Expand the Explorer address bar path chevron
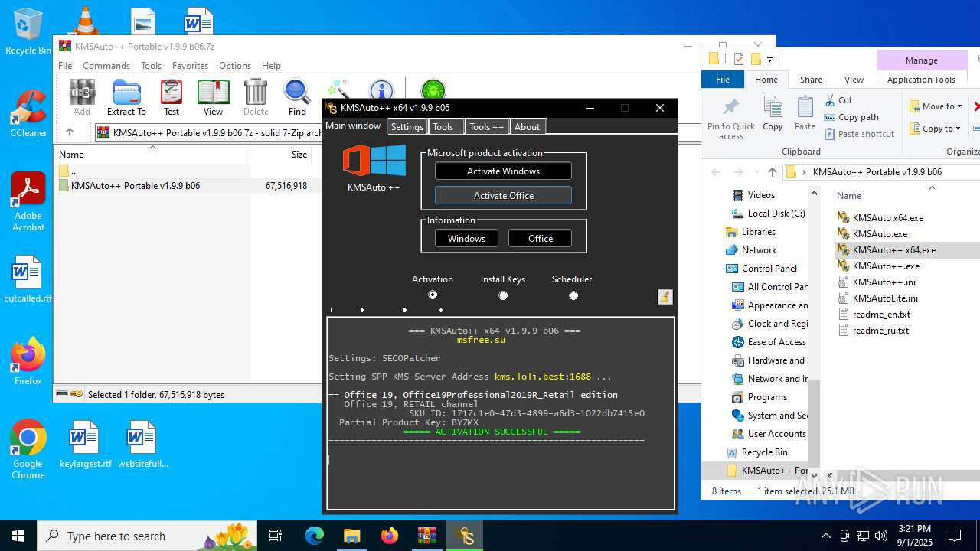 coord(804,172)
